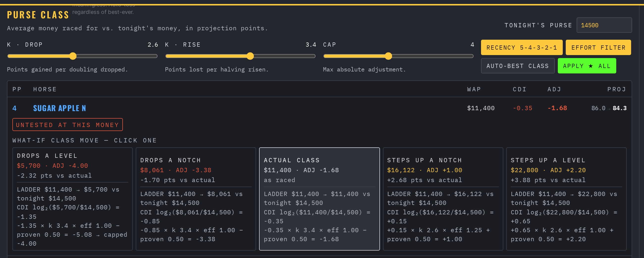The width and height of the screenshot is (644, 258).
Task: Click '+2.68 pts vs actual' text
Action: pos(425,180)
